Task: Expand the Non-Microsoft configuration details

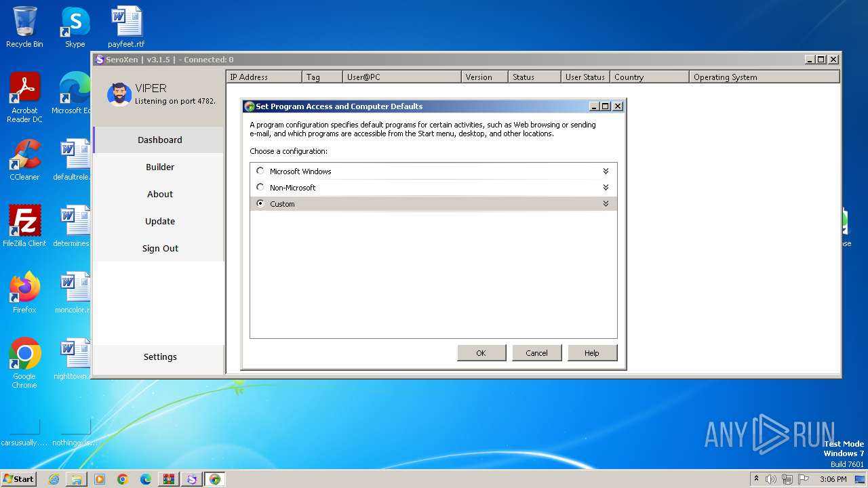Action: coord(606,188)
